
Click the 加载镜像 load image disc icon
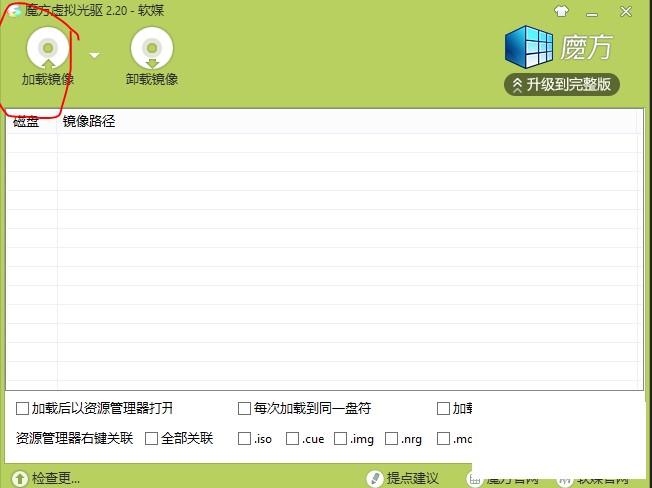click(x=48, y=48)
